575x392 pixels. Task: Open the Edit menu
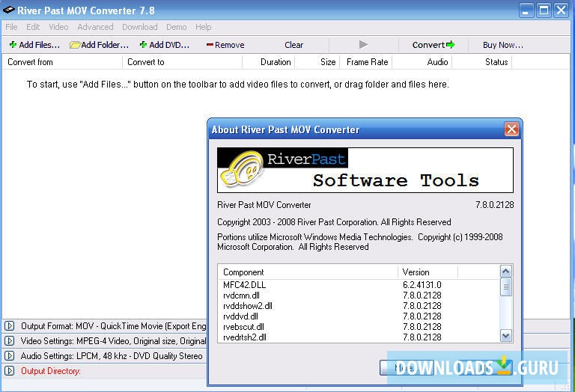click(33, 27)
